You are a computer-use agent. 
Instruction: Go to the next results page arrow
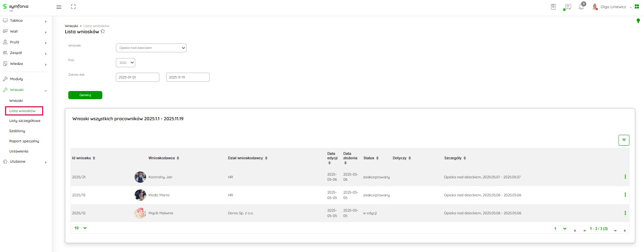click(615, 230)
